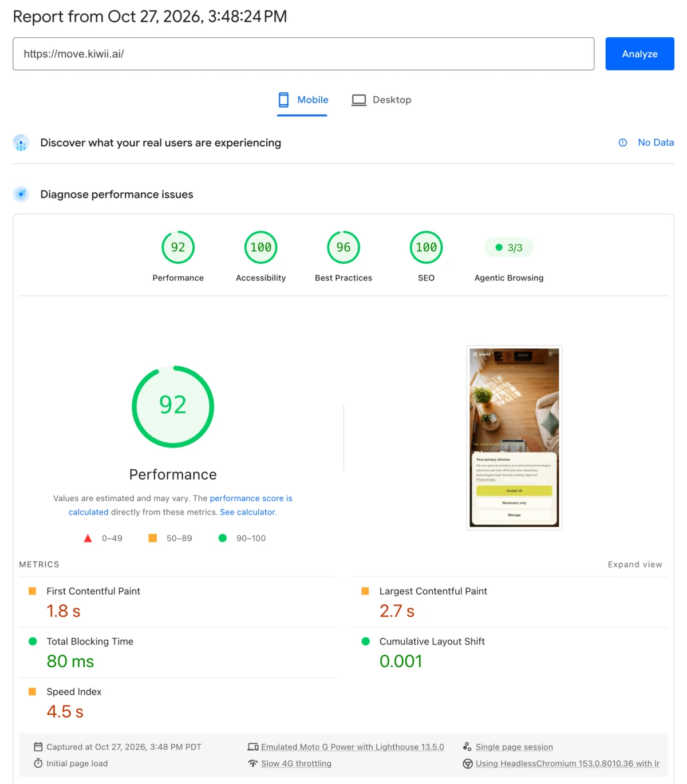Screen dimensions: 687x784
Task: Click the Report from Oct 27, 2026 heading
Action: click(150, 17)
